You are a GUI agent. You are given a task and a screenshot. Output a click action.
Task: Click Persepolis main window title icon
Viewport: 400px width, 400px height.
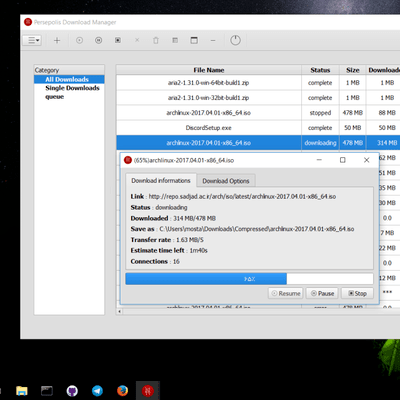pyautogui.click(x=28, y=22)
